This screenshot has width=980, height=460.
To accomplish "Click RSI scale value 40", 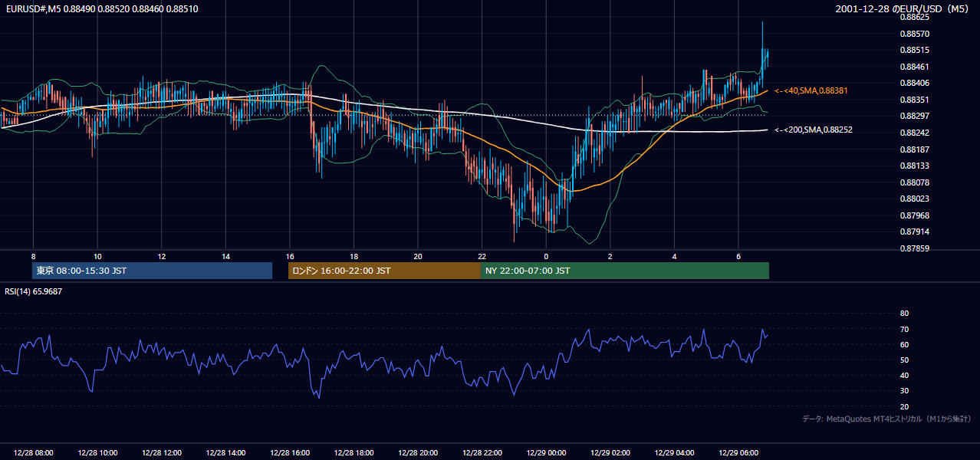I will coord(904,376).
